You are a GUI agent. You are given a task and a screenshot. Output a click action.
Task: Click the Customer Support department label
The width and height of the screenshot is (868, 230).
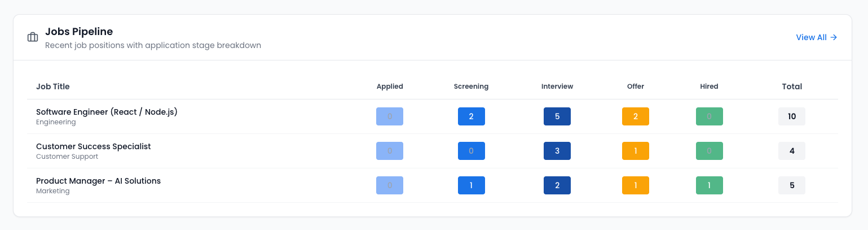tap(67, 157)
